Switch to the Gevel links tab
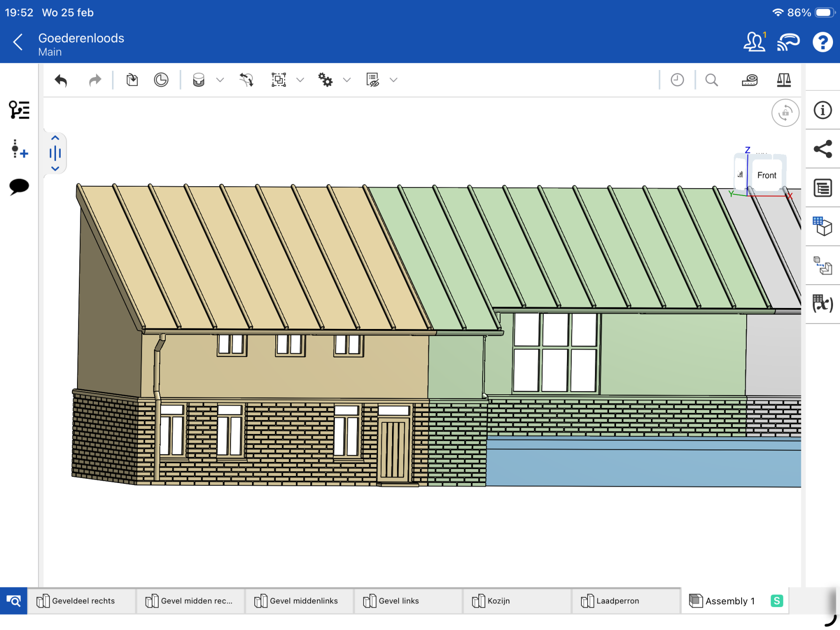840x630 pixels. (398, 601)
